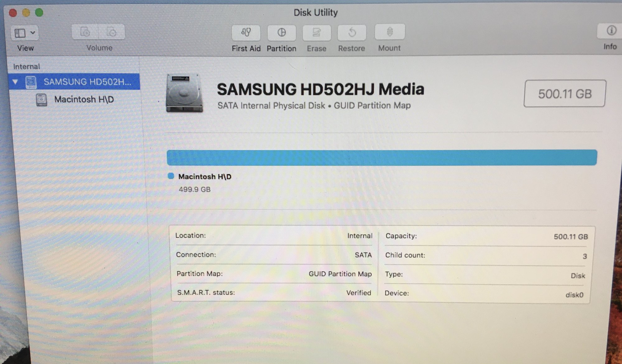Screen dimensions: 622x364
Task: Click the Restore toolbar icon
Action: tap(352, 33)
